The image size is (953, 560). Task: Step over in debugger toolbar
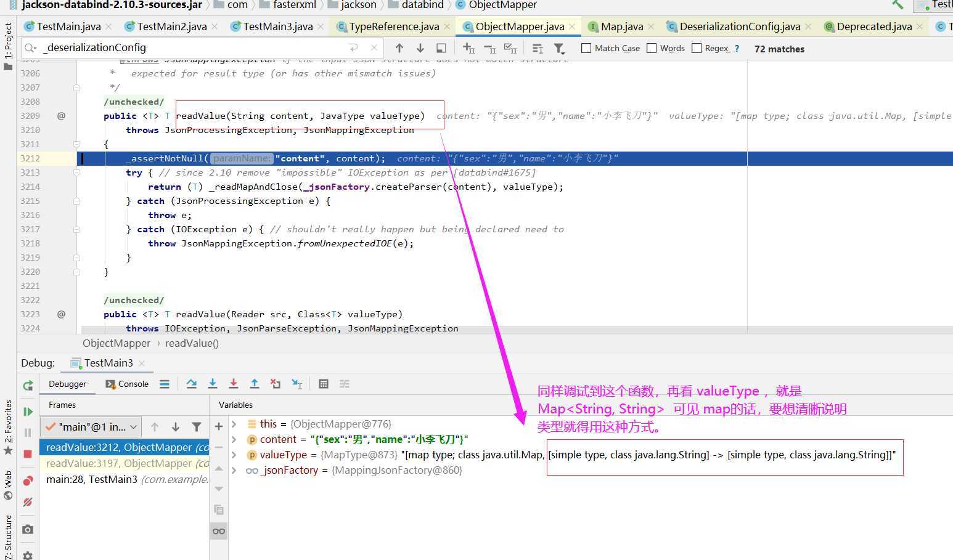point(192,384)
